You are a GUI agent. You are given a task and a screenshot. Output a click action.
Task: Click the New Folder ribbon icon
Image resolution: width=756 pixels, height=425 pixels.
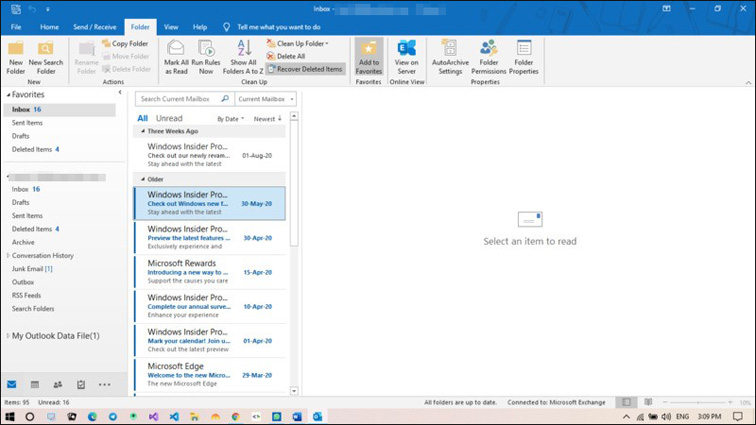point(15,49)
